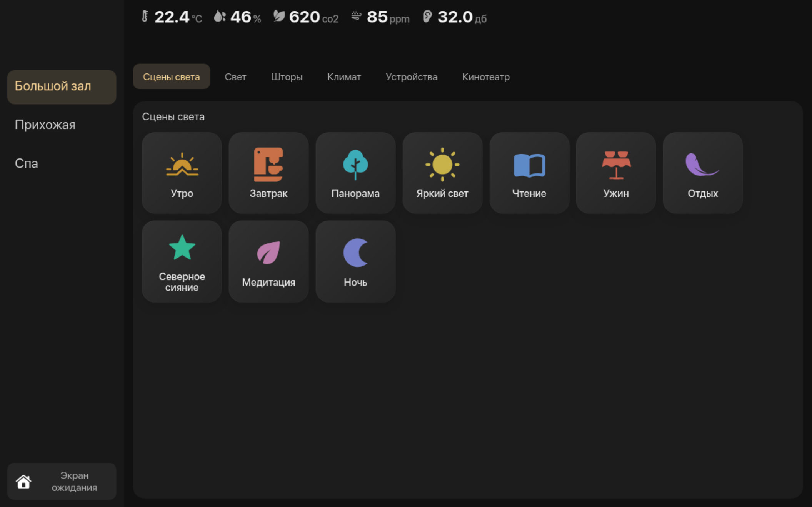Click the noise level ear icon

click(427, 16)
